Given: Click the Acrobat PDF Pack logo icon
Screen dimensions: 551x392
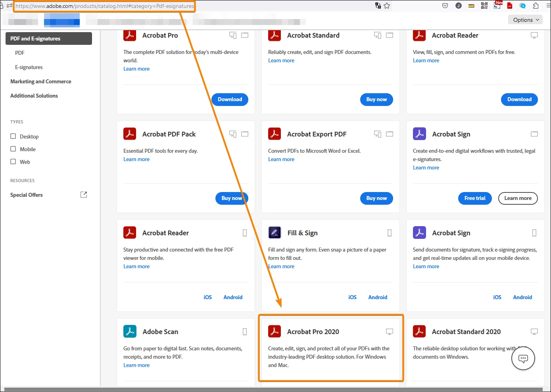Looking at the screenshot, I should coord(130,134).
